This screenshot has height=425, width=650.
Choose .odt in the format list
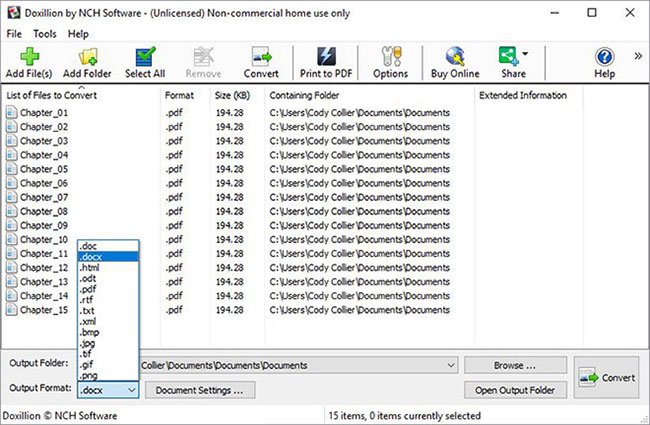click(x=108, y=278)
